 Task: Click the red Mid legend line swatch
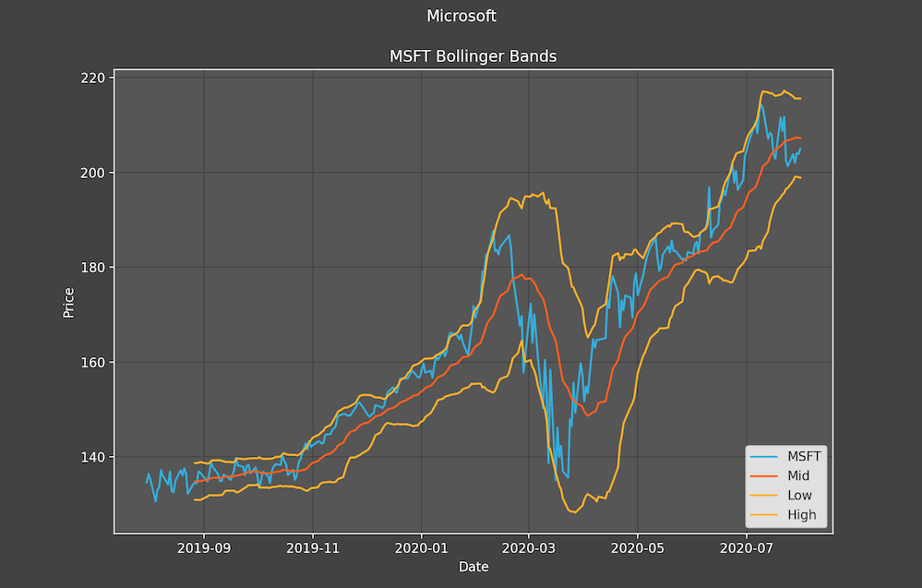click(x=764, y=476)
